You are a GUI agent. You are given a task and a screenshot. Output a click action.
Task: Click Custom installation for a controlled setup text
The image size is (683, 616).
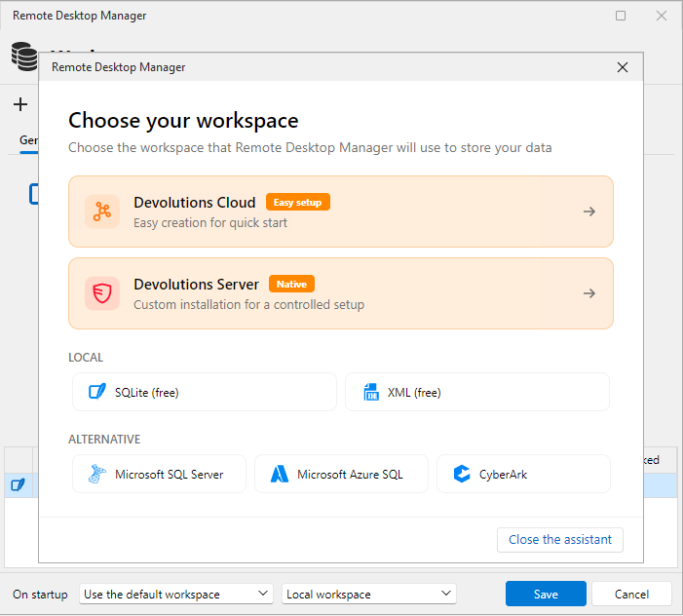point(248,304)
